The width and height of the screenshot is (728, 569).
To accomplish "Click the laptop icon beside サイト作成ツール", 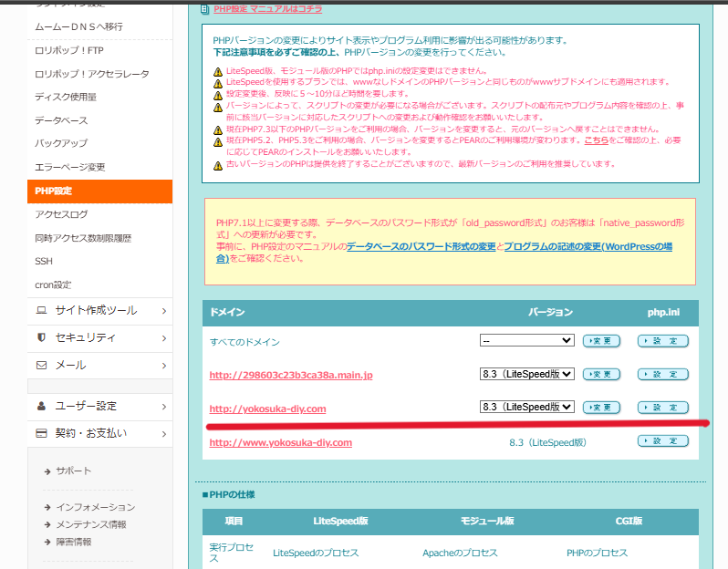I will pyautogui.click(x=41, y=310).
